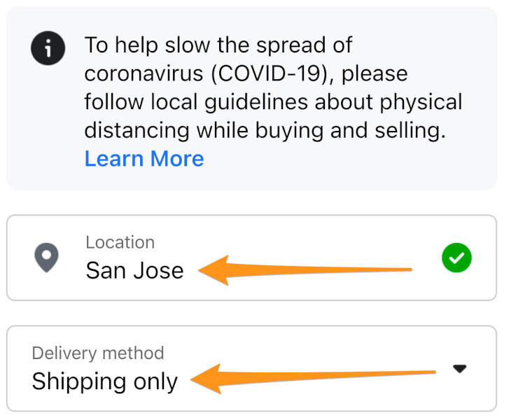Viewport: 509px width, 420px height.
Task: Click the info icon in the COVID-19 notice
Action: click(48, 48)
